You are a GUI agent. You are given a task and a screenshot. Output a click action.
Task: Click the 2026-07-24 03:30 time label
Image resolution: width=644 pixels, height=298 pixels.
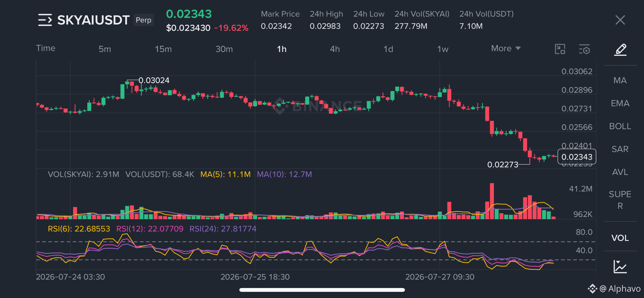pos(70,277)
